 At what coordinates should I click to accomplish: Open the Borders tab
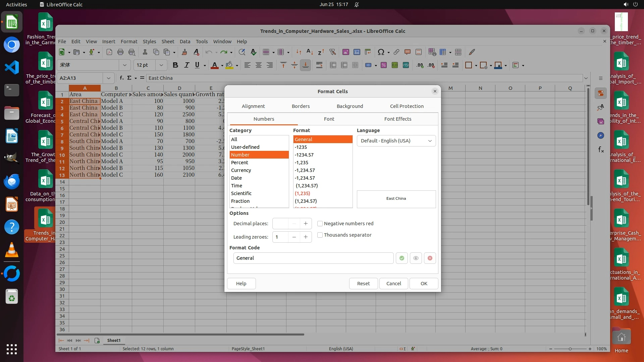click(x=301, y=106)
